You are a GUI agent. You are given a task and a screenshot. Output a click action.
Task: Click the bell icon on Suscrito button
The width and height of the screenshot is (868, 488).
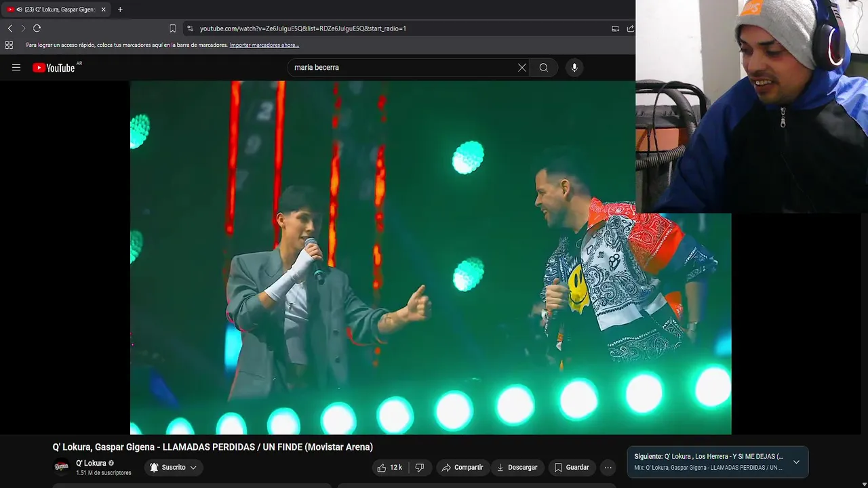154,467
